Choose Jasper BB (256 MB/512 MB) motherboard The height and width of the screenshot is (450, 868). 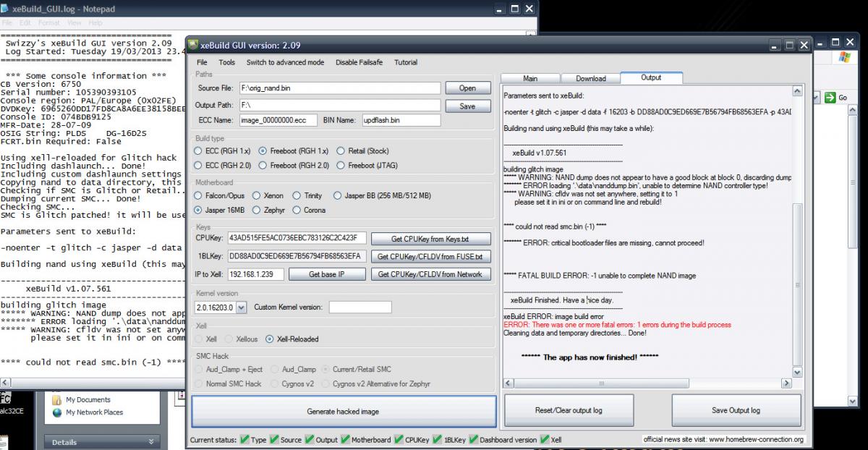coord(338,195)
